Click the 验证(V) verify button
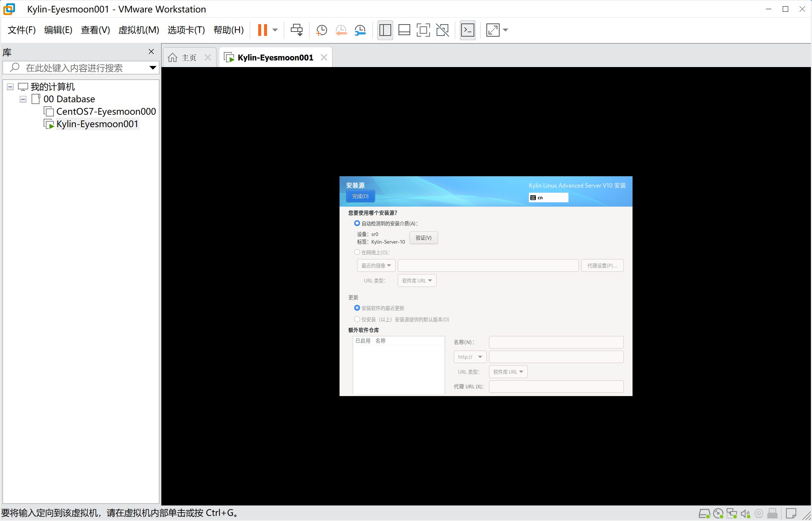Image resolution: width=812 pixels, height=521 pixels. (x=424, y=238)
